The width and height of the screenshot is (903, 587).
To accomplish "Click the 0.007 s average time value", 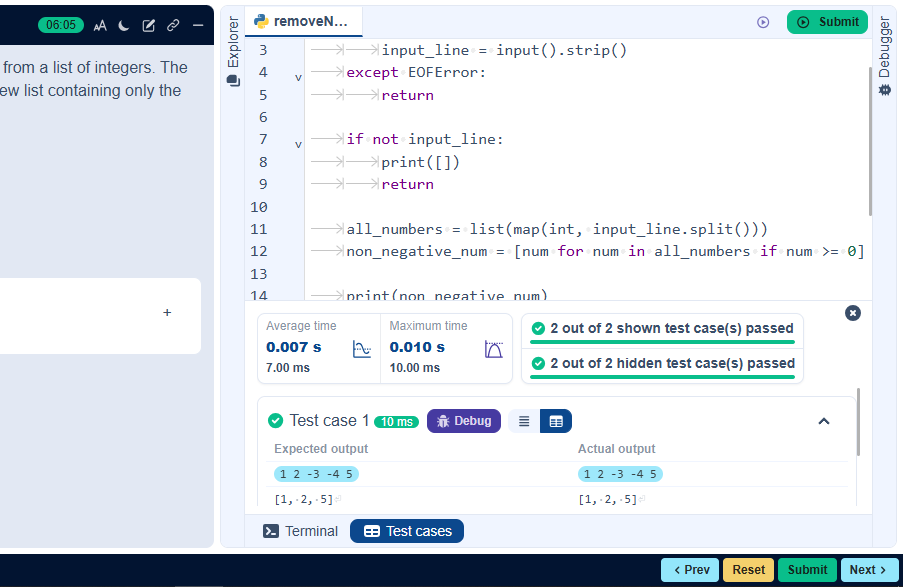I will 294,347.
